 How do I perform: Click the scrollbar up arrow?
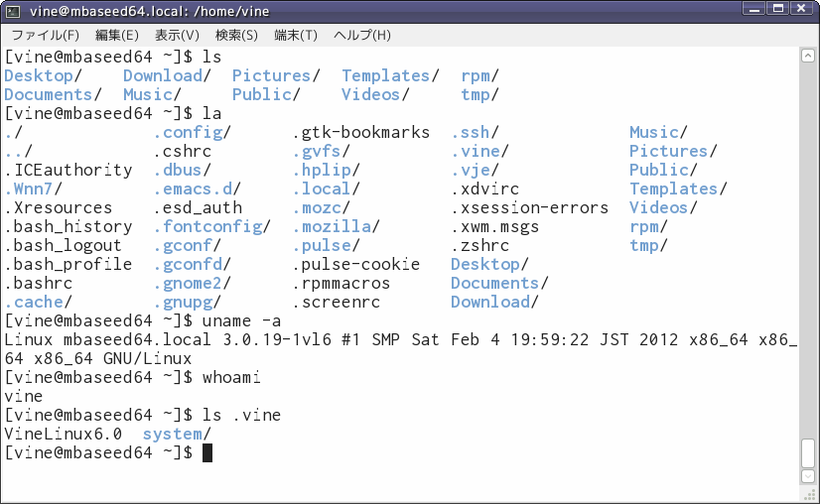click(x=808, y=56)
